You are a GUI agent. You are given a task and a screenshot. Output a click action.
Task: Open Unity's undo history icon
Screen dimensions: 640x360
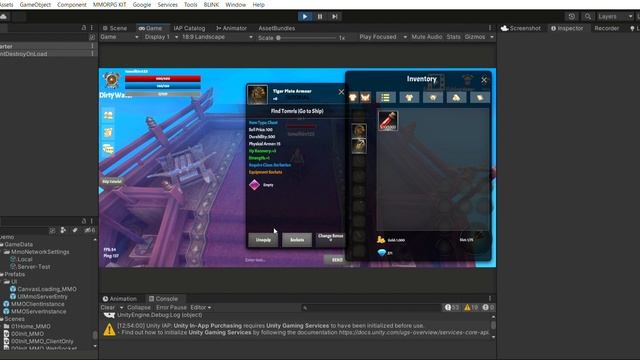click(x=572, y=16)
